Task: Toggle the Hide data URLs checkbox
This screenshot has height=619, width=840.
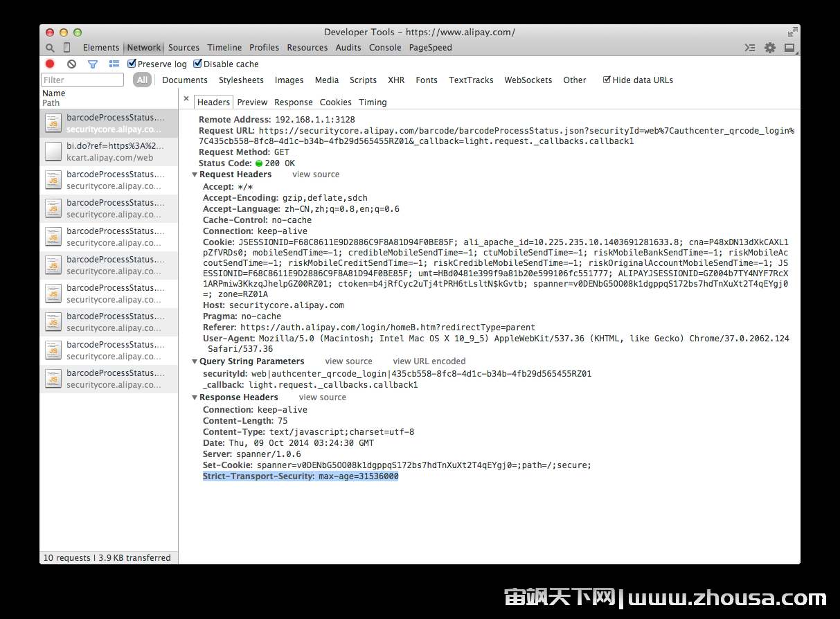Action: [607, 80]
